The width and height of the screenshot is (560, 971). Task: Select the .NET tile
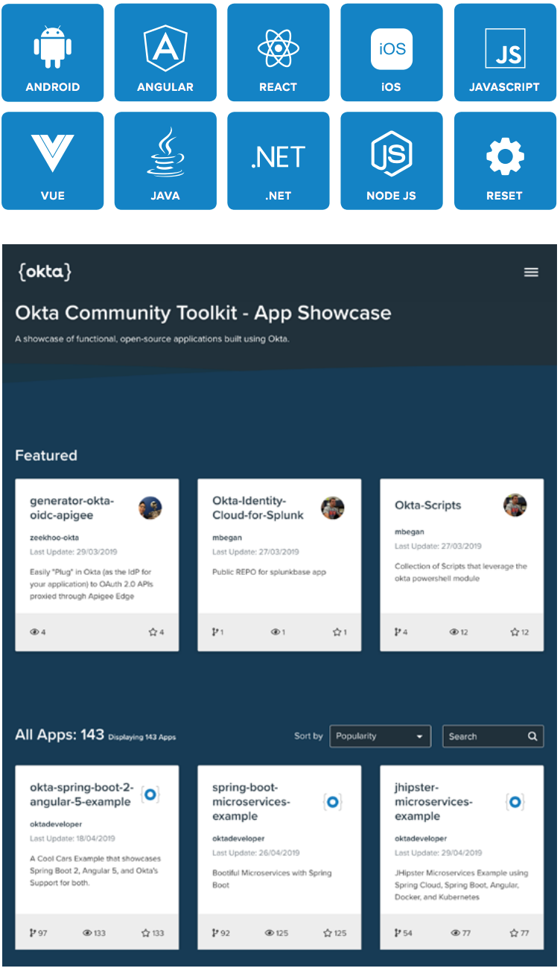[x=279, y=161]
